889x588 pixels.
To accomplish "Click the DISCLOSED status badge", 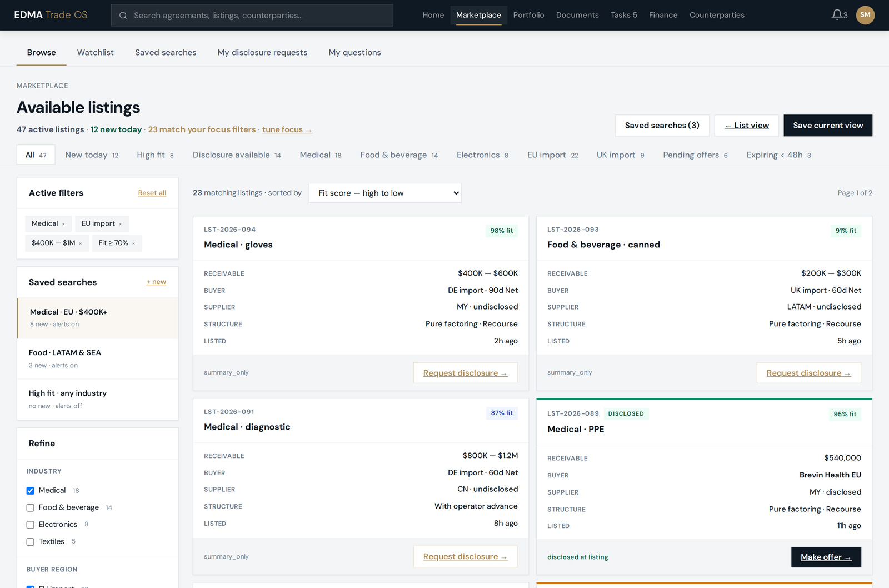I will click(626, 414).
